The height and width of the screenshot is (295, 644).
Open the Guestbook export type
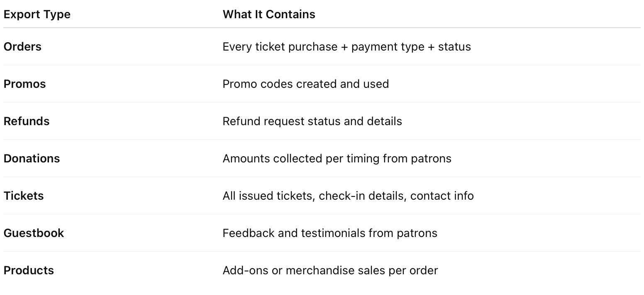(34, 233)
